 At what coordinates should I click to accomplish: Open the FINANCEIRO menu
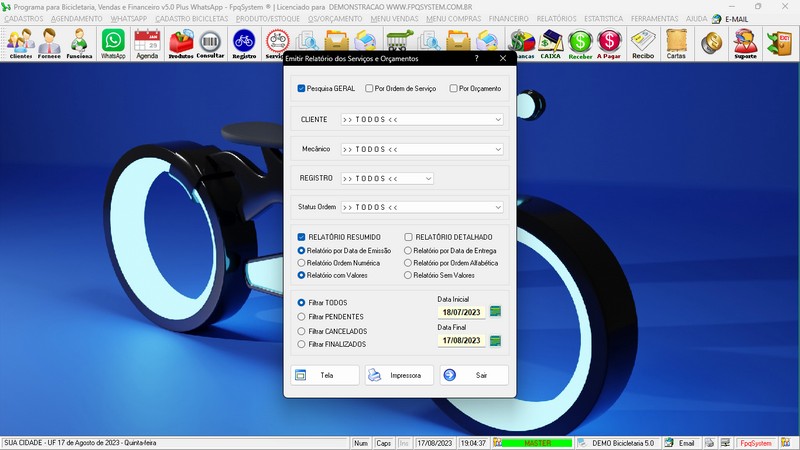click(509, 18)
